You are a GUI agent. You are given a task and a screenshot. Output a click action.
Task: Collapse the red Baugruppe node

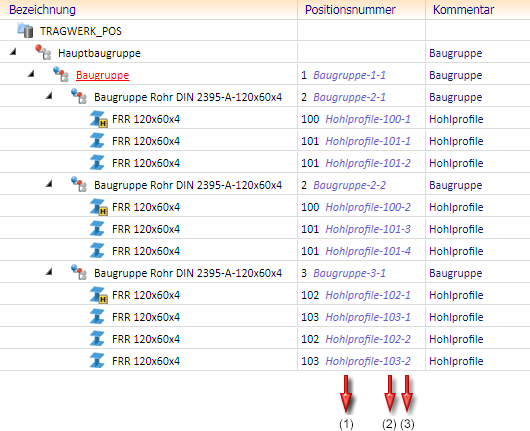pos(31,74)
